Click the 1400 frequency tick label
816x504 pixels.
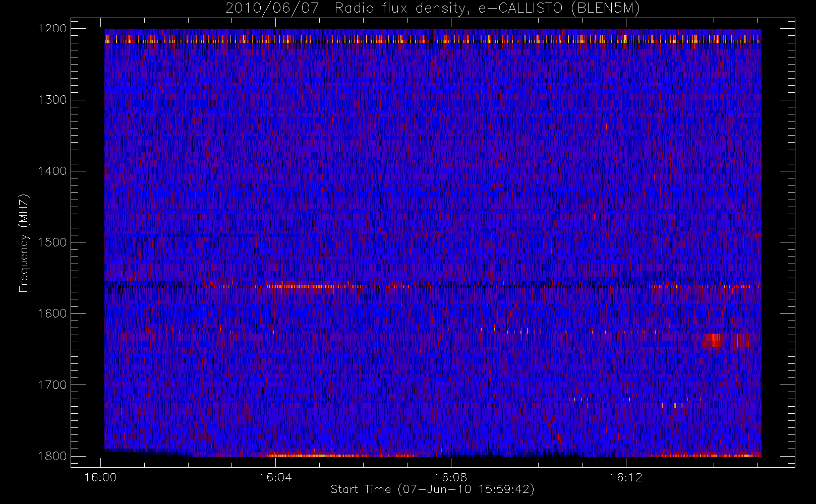(x=52, y=171)
